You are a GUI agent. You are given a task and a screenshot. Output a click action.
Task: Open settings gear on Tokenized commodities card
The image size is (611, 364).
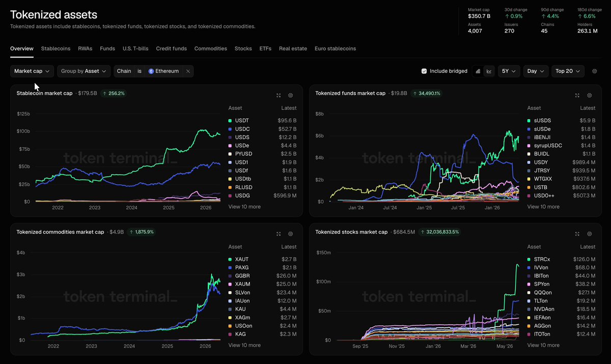click(x=291, y=234)
